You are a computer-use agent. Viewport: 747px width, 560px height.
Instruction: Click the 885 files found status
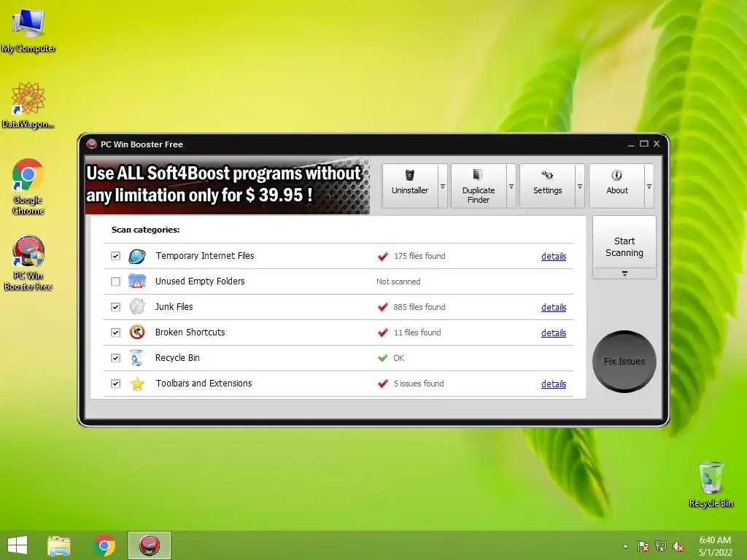(419, 307)
